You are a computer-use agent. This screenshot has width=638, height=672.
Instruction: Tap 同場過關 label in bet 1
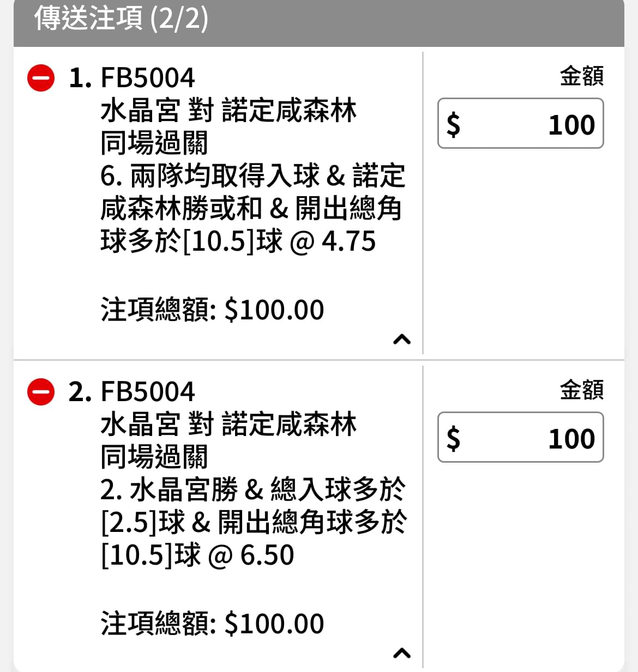point(154,143)
